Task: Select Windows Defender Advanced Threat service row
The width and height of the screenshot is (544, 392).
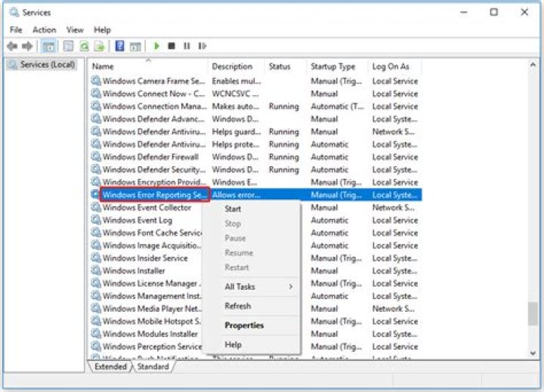Action: pos(256,119)
